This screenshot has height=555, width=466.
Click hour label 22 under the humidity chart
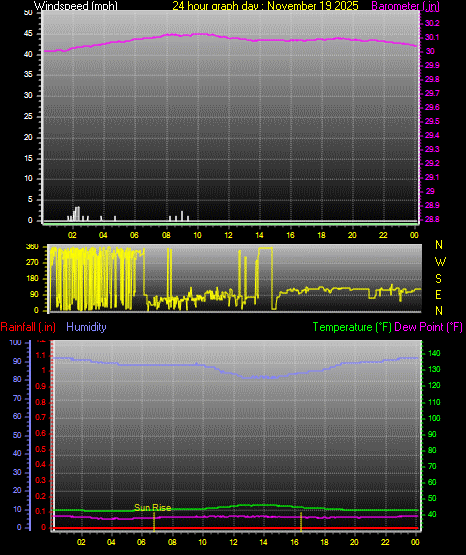coord(385,542)
